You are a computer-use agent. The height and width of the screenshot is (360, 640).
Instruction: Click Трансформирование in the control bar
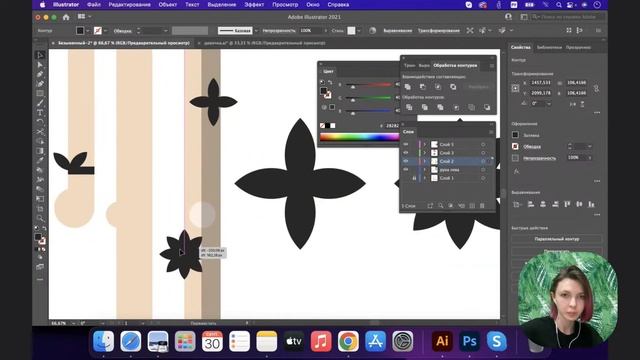click(x=438, y=31)
